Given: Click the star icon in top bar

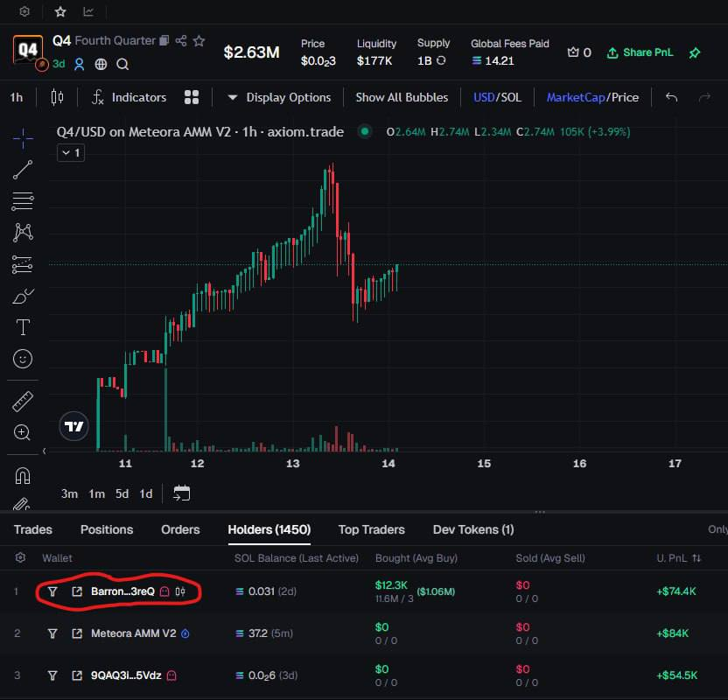Looking at the screenshot, I should point(60,11).
